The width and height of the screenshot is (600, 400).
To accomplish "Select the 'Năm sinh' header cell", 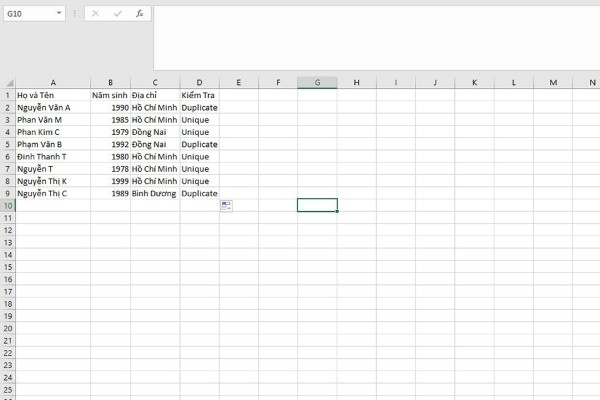I will (x=110, y=95).
